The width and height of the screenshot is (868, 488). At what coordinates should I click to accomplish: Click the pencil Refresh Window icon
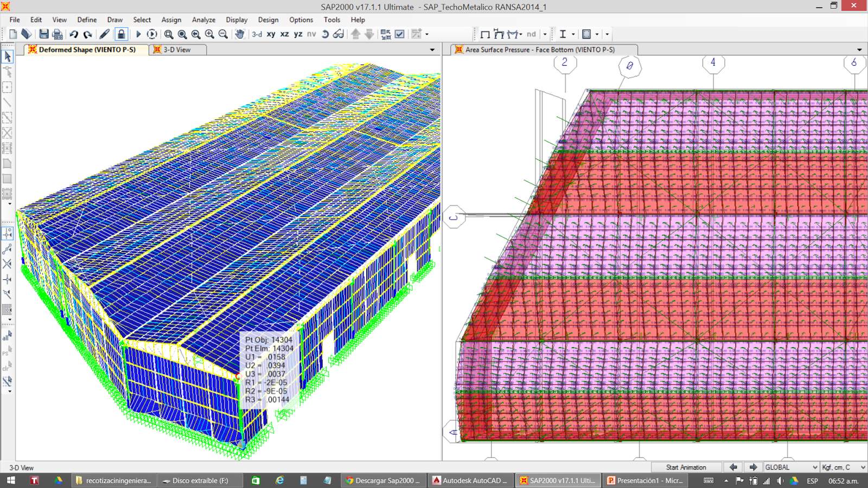(x=105, y=34)
